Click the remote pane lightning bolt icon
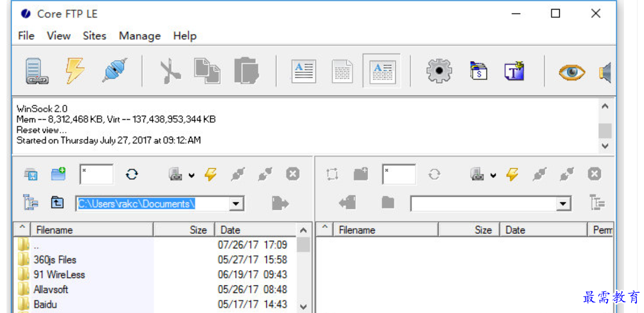The image size is (644, 313). (512, 174)
